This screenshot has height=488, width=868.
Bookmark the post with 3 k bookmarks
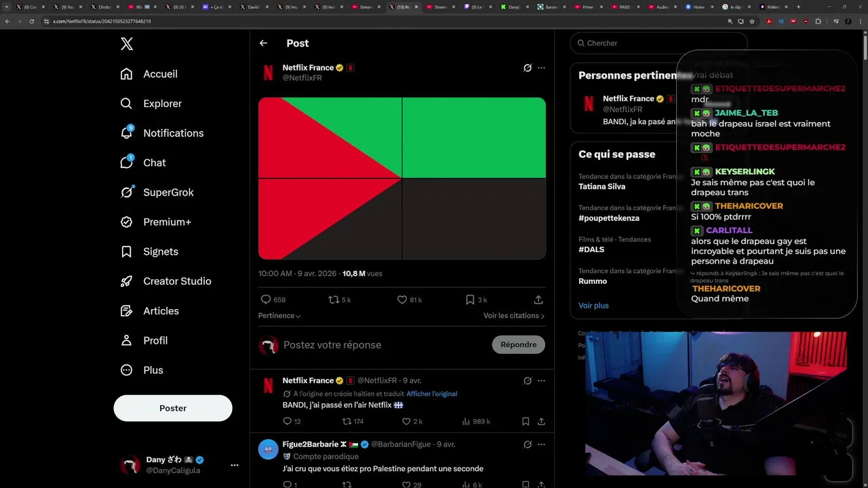(470, 300)
